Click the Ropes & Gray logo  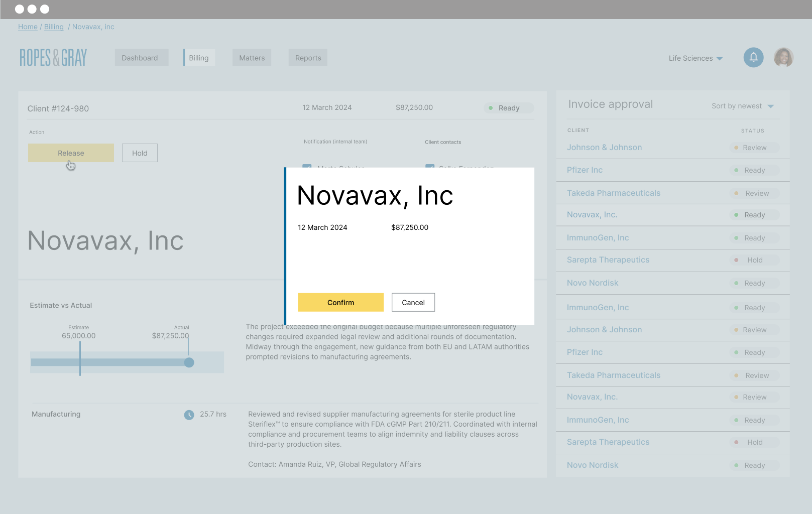[x=53, y=58]
